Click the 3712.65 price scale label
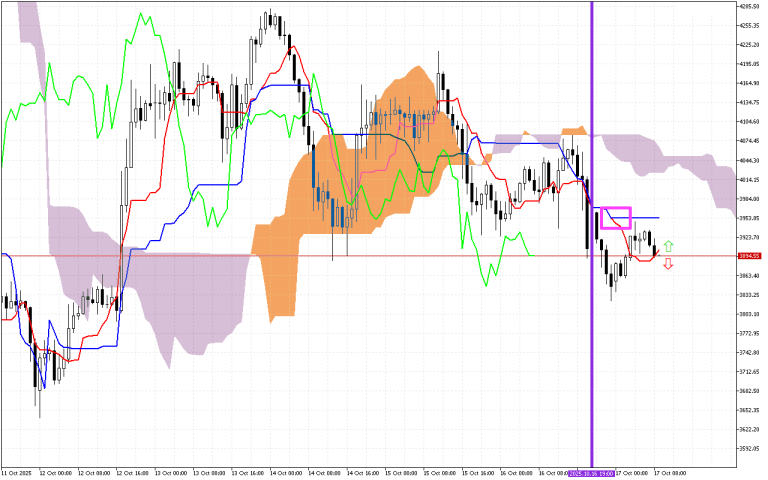The width and height of the screenshot is (768, 480). tap(749, 372)
